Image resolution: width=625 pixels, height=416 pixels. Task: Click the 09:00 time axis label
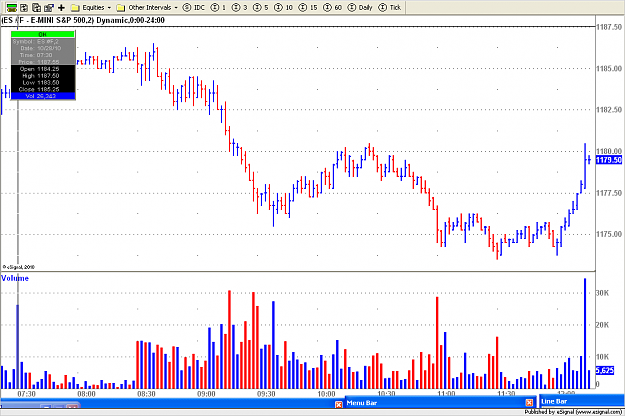point(206,394)
